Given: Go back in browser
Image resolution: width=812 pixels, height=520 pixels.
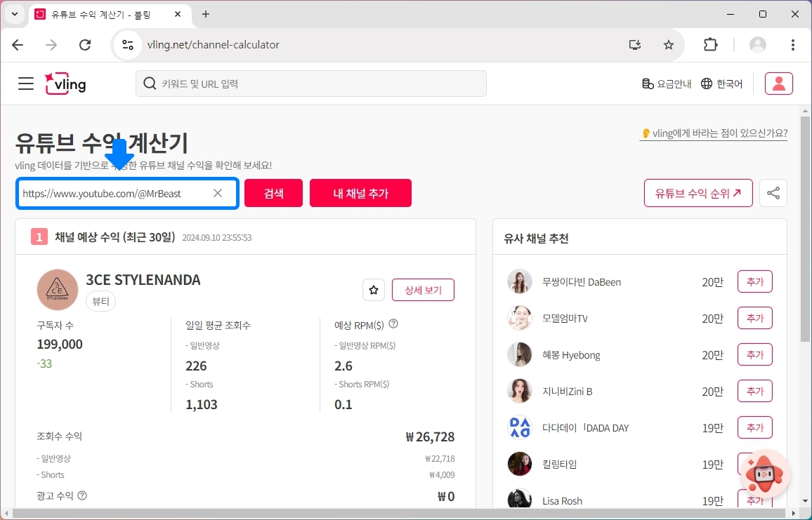Looking at the screenshot, I should point(18,45).
